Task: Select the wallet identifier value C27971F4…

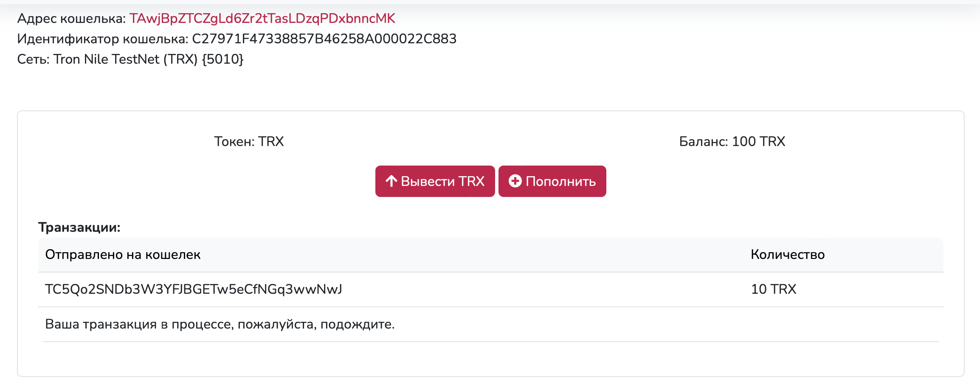Action: 324,39
